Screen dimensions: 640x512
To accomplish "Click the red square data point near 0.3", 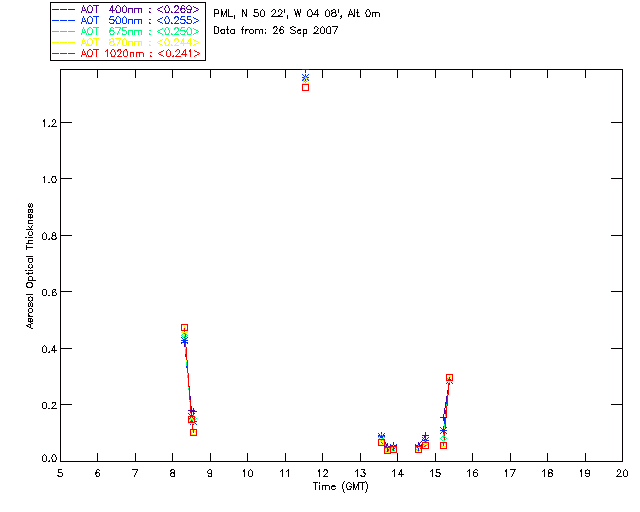I will (449, 378).
